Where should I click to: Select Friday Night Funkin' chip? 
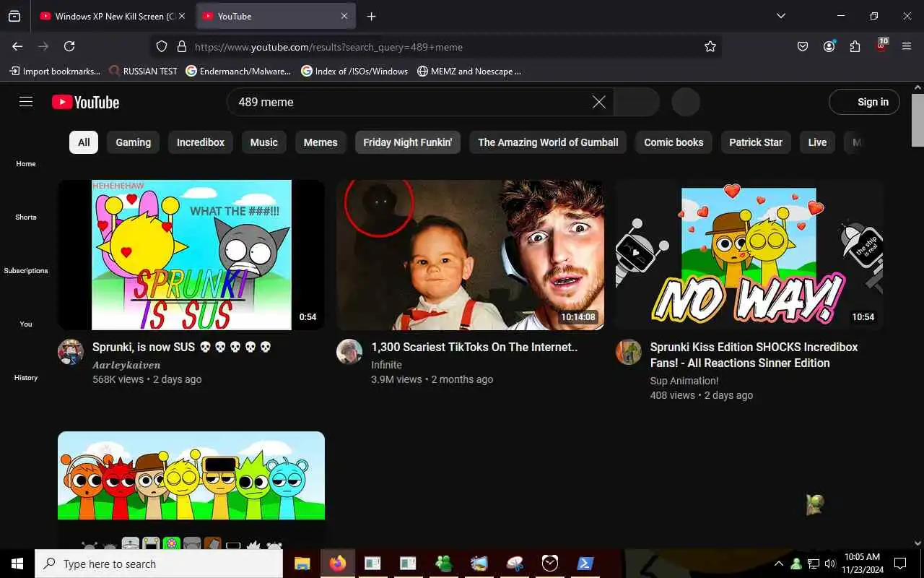408,142
